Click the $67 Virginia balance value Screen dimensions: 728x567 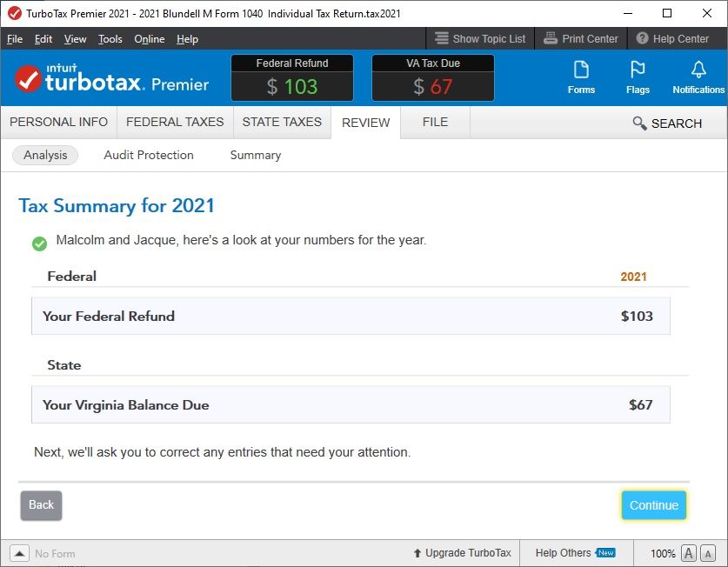tap(641, 404)
